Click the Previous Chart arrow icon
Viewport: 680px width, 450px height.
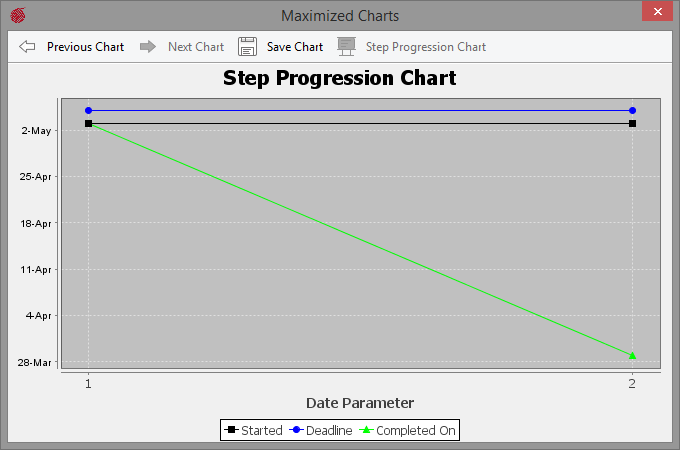(x=27, y=47)
